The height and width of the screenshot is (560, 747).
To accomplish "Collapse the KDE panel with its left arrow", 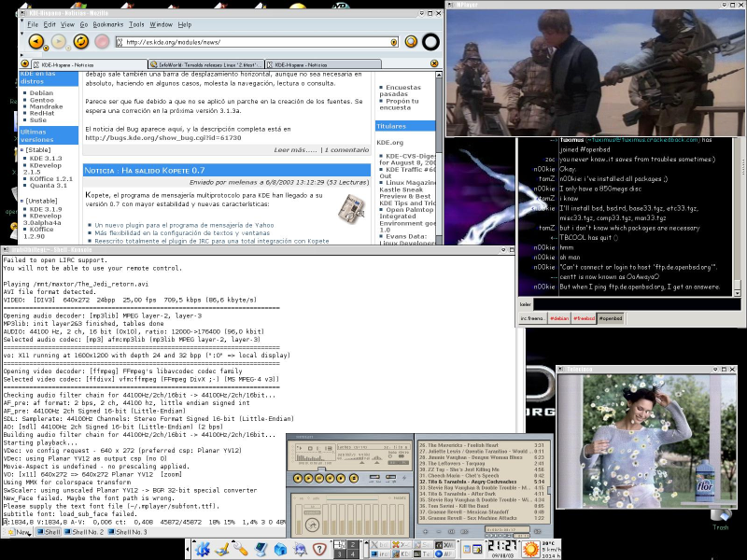I will point(188,549).
